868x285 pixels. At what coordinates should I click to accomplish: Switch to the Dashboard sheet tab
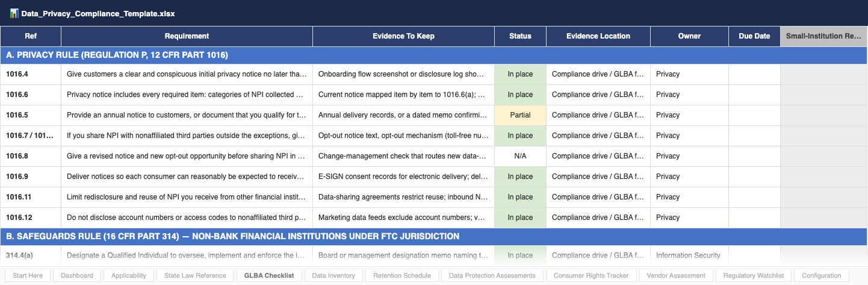click(77, 275)
